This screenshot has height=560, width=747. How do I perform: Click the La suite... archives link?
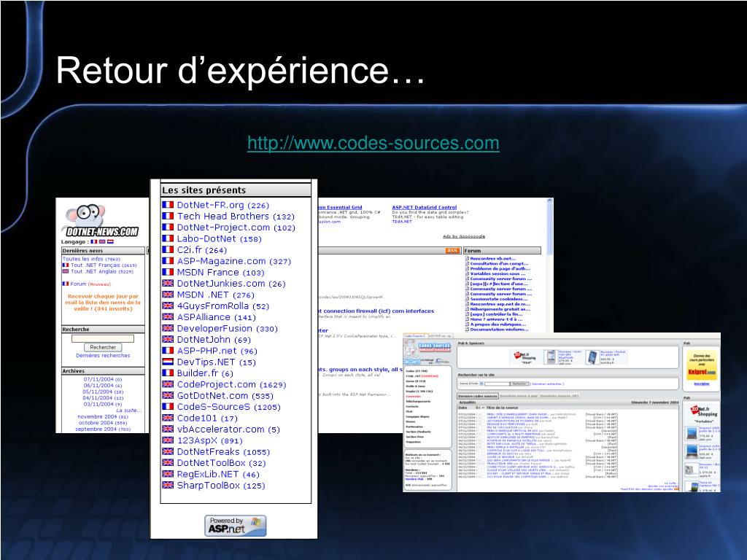[x=128, y=411]
